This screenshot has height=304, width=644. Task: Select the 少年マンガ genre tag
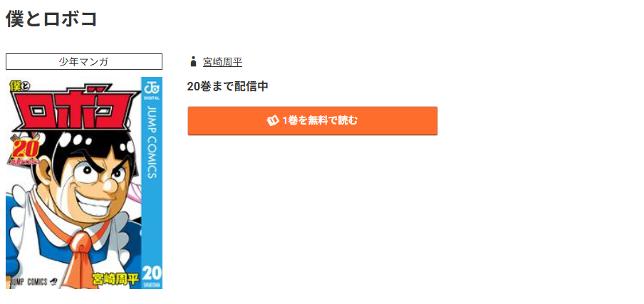coord(84,61)
